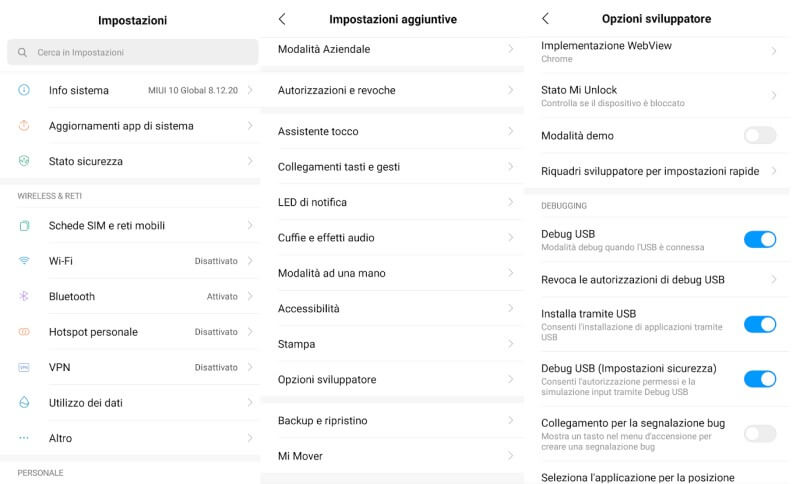The image size is (793, 484).
Task: Enable Collegamento per la segnalazione bug
Action: (760, 433)
